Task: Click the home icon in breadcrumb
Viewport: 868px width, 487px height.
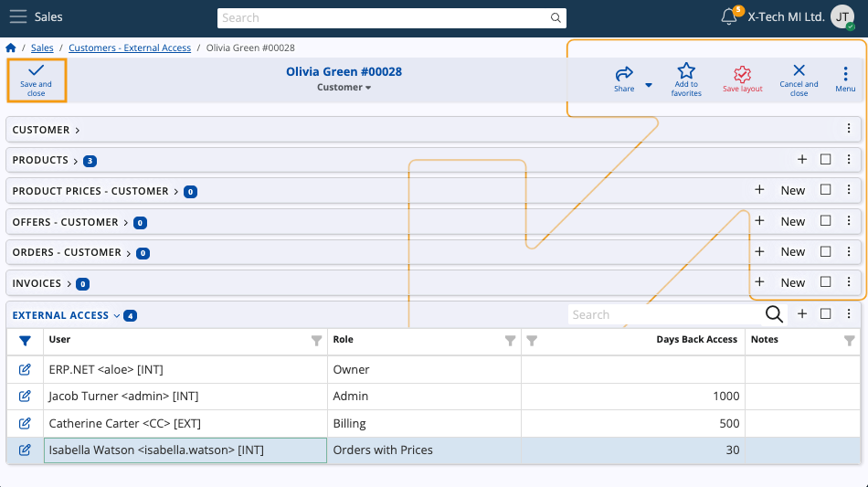Action: 11,48
